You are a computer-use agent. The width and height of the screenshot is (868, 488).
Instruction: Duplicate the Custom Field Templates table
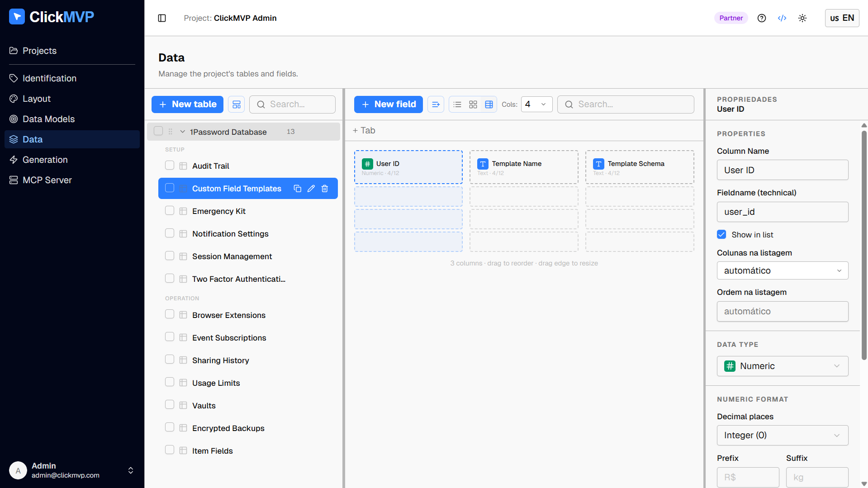click(298, 189)
